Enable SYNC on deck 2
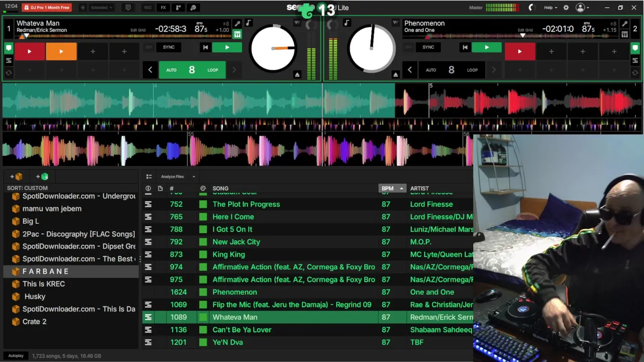The height and width of the screenshot is (362, 644). coord(428,47)
